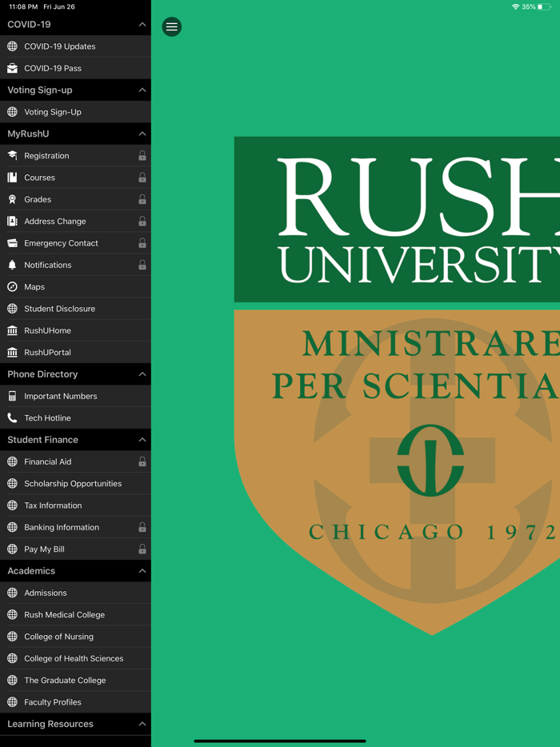Viewport: 560px width, 747px height.
Task: Collapse the Student Finance section
Action: (x=142, y=440)
